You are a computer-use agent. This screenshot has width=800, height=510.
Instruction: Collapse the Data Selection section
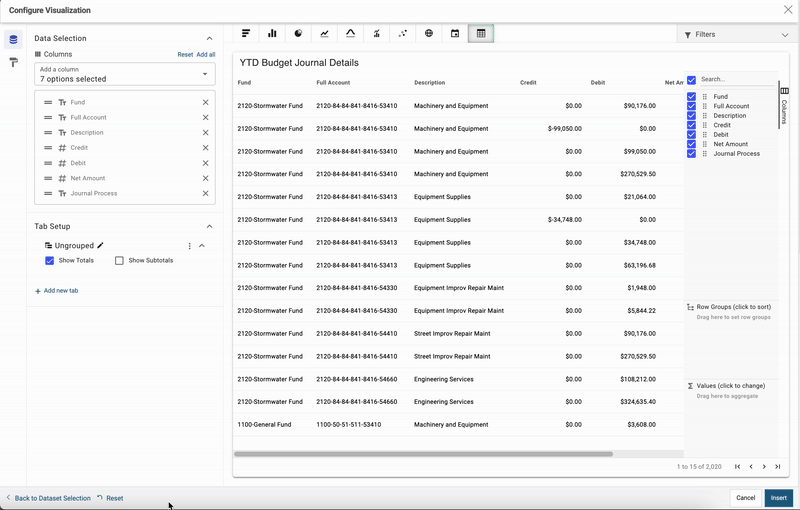[x=209, y=38]
